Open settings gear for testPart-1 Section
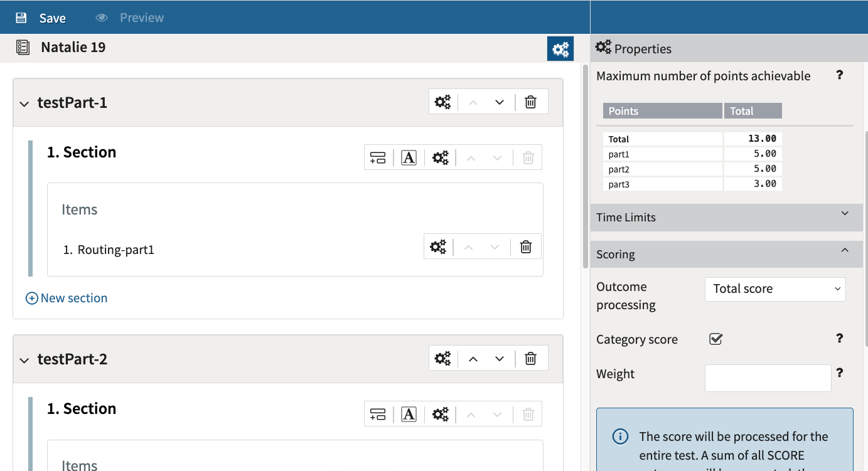This screenshot has height=471, width=868. (x=440, y=157)
